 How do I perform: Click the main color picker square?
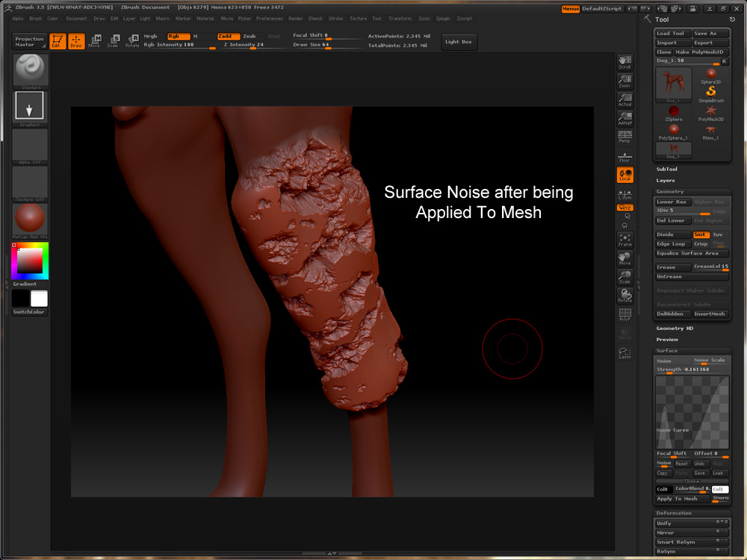point(31,261)
